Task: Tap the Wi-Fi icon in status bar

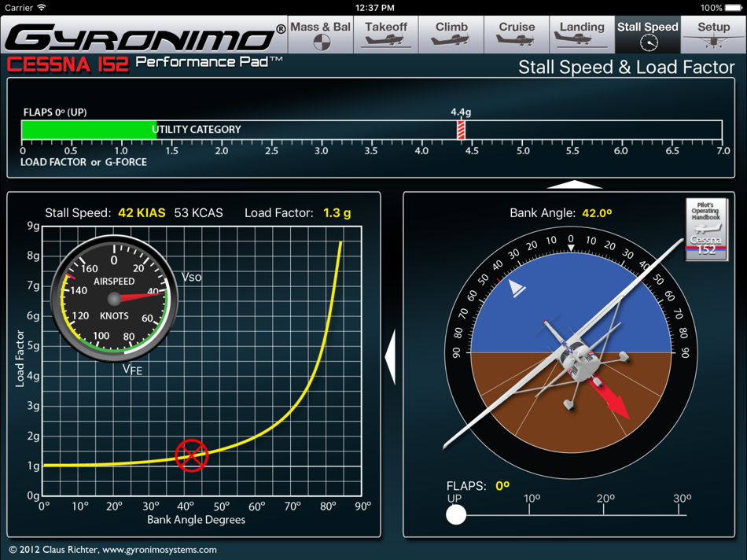Action: [42, 7]
